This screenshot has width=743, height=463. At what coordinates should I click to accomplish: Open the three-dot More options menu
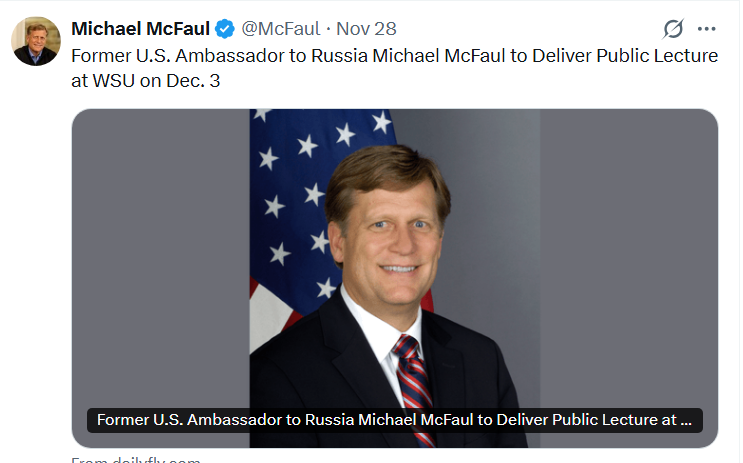(x=707, y=29)
